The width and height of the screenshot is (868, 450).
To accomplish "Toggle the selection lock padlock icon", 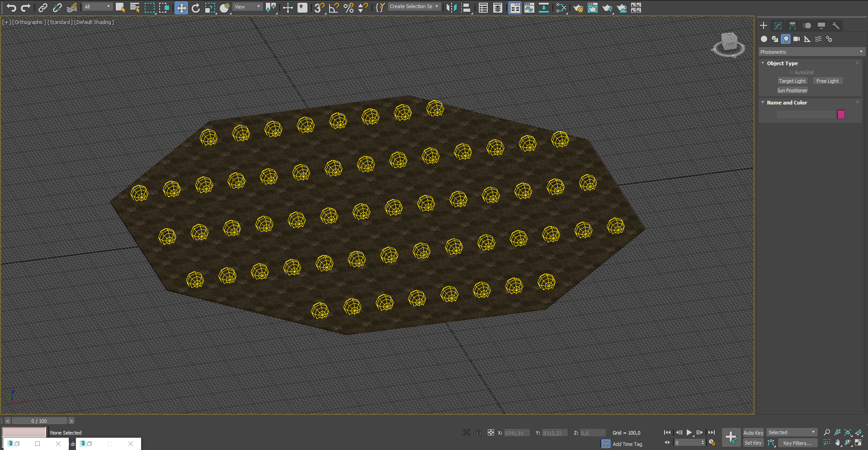I will [479, 433].
